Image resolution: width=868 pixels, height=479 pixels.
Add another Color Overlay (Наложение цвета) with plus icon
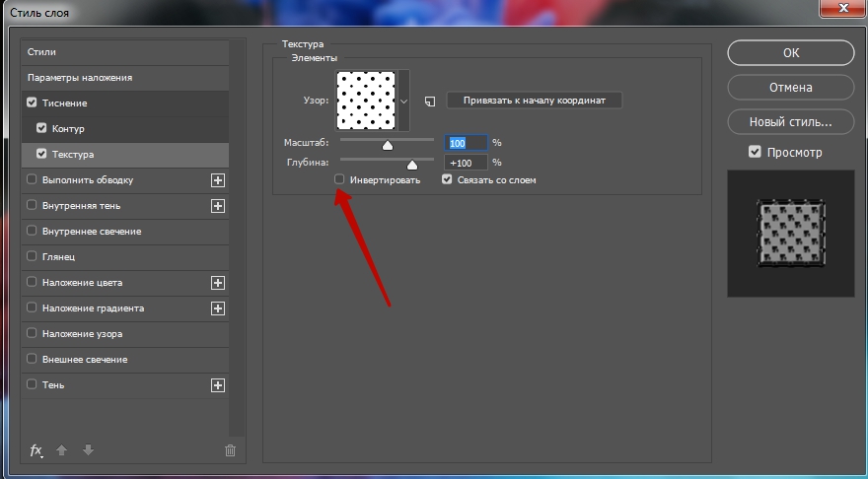click(x=218, y=283)
